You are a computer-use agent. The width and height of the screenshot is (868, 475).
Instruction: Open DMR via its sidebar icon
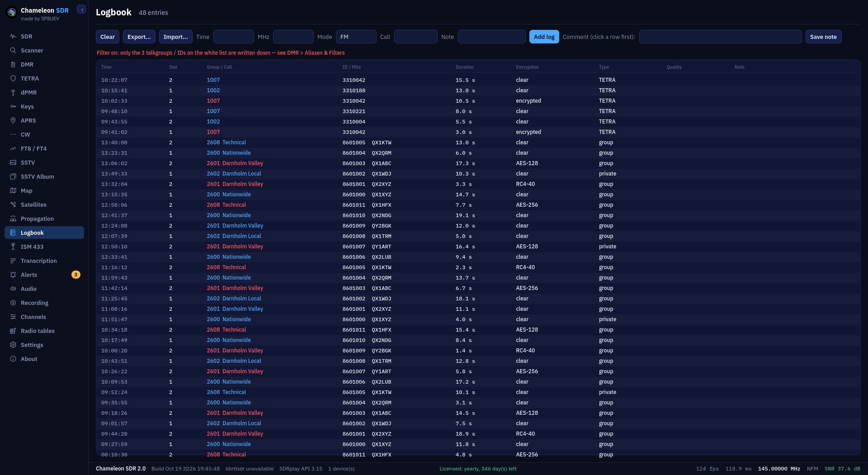13,64
